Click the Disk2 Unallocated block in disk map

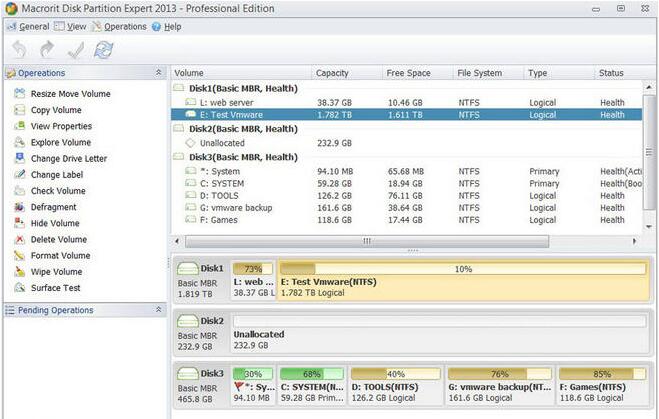[440, 332]
